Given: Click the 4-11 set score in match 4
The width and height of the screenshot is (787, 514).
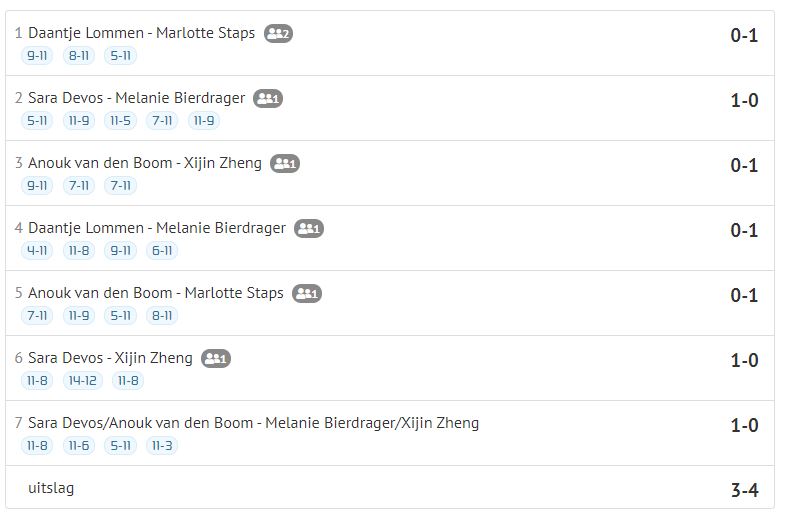Looking at the screenshot, I should 37,250.
